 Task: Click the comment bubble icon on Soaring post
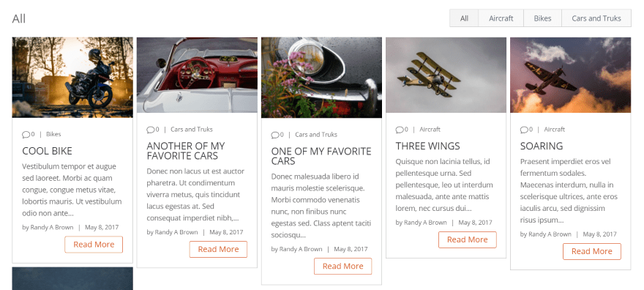click(524, 130)
